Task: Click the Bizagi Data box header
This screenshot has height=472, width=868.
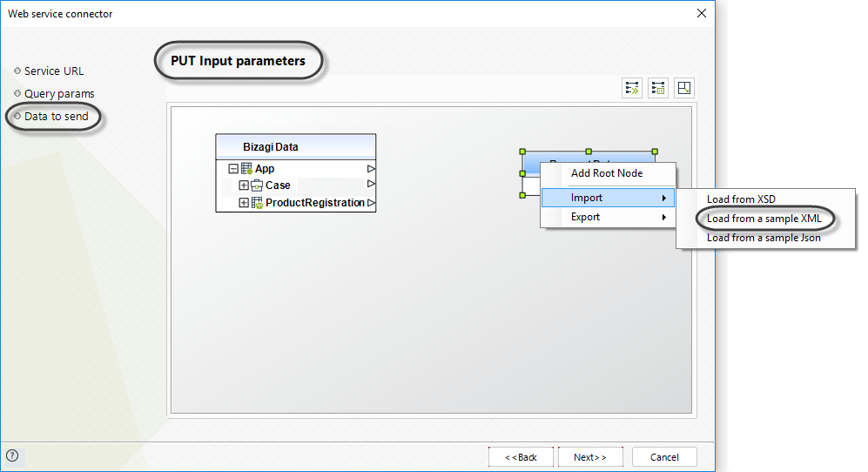Action: 296,147
